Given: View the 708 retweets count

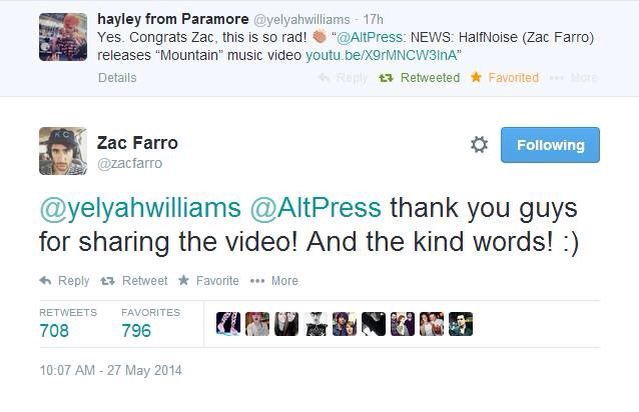Looking at the screenshot, I should [x=54, y=330].
